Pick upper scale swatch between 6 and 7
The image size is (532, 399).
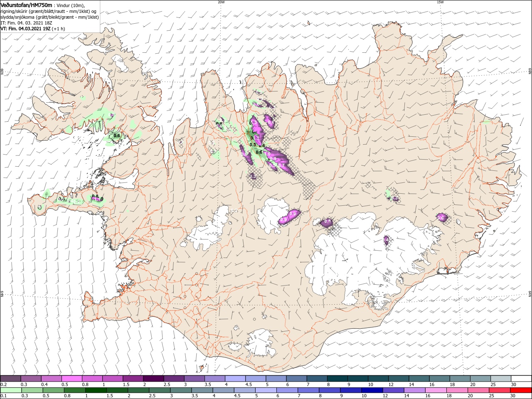click(x=296, y=378)
